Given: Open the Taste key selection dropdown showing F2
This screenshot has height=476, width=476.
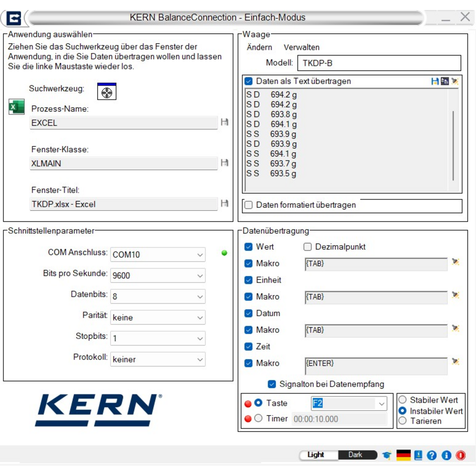Looking at the screenshot, I should point(381,403).
